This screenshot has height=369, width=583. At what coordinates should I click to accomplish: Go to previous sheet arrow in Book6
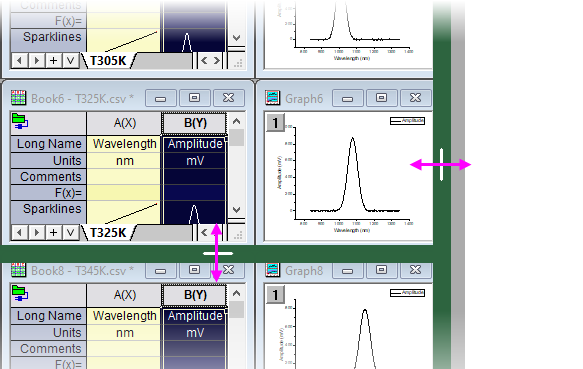[x=20, y=232]
